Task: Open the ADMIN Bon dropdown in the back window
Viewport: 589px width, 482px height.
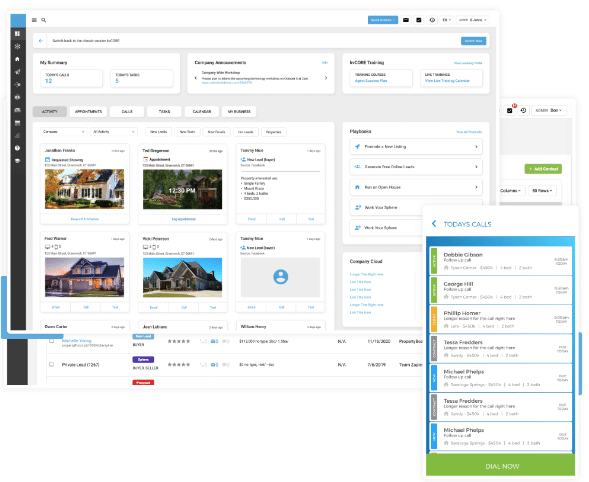Action: (548, 110)
